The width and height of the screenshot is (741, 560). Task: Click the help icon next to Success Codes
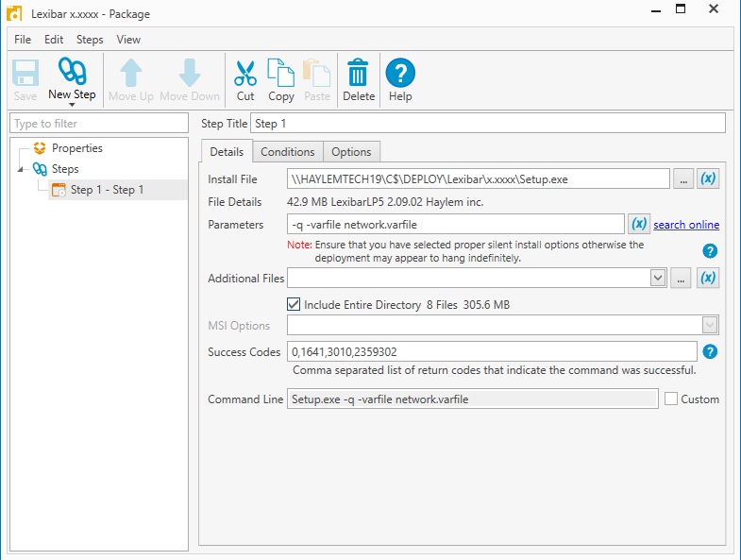pyautogui.click(x=711, y=352)
